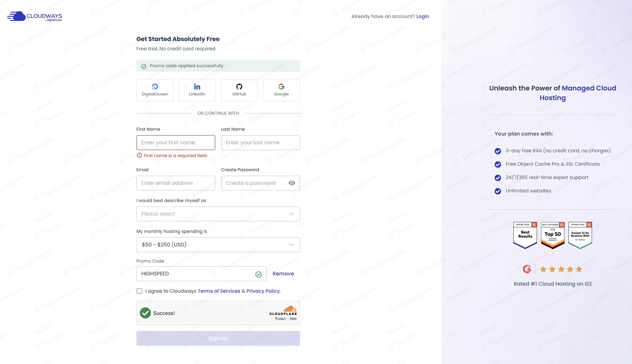The image size is (632, 364).
Task: Sign up with the DigitalOcean button
Action: 155,90
